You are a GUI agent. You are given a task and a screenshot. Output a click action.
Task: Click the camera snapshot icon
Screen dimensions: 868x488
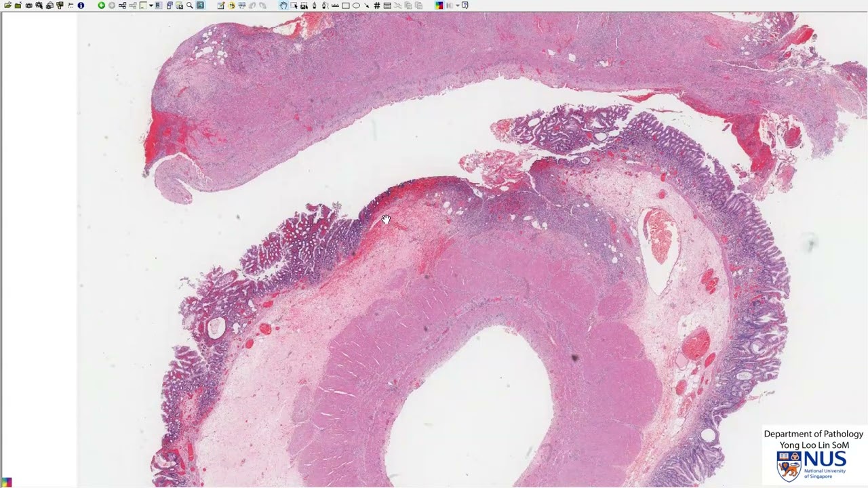coord(28,5)
